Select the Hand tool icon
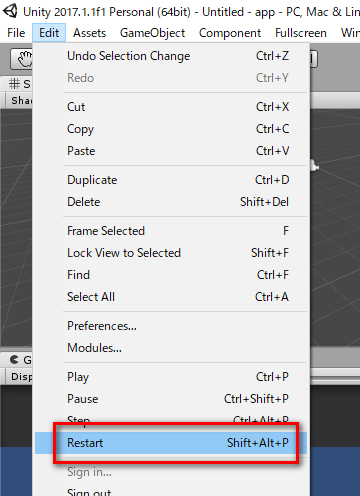This screenshot has width=360, height=496. pyautogui.click(x=22, y=59)
